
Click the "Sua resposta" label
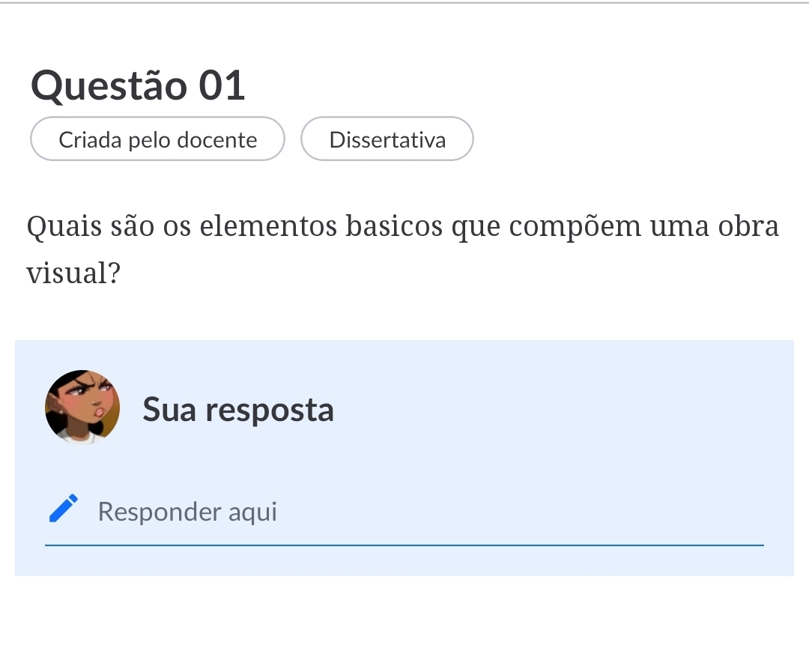[238, 410]
